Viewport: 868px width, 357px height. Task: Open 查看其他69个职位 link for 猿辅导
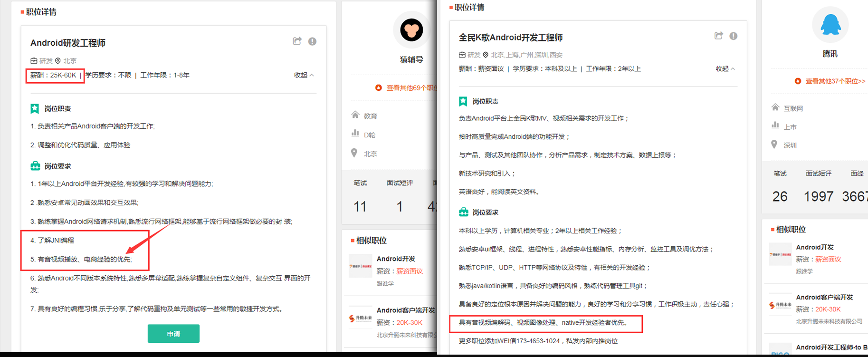(x=411, y=88)
